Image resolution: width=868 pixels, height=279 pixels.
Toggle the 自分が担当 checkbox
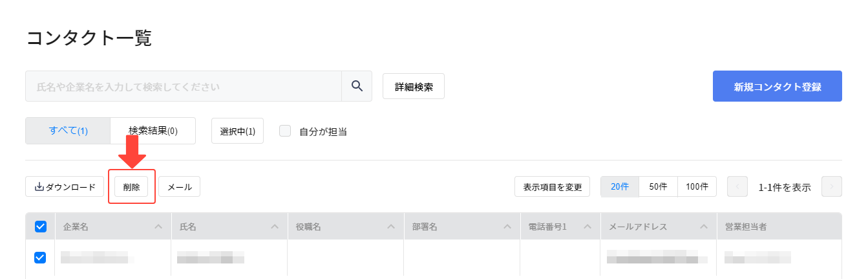(x=285, y=131)
